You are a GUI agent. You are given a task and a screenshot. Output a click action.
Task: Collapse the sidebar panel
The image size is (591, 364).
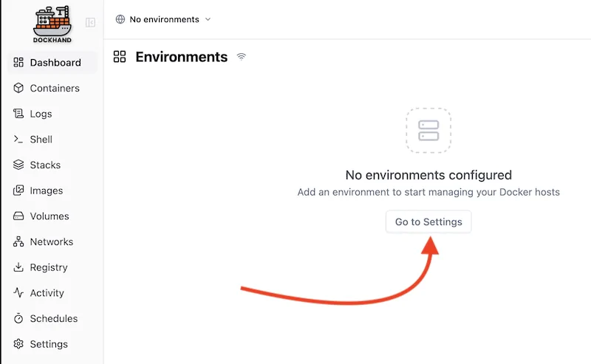click(90, 23)
